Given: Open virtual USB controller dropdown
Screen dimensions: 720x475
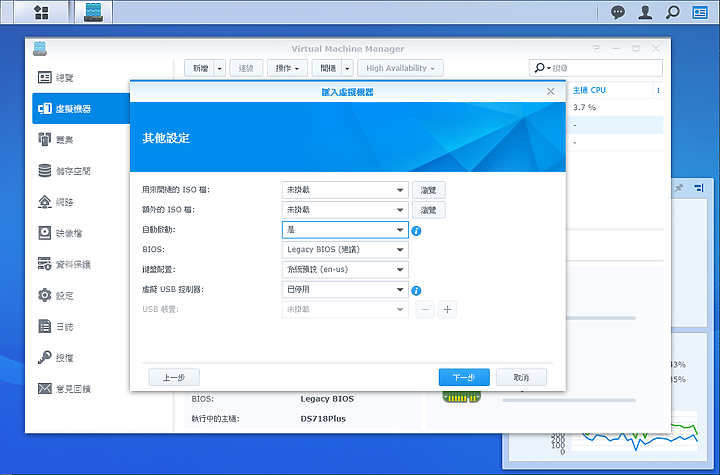Looking at the screenshot, I should point(345,289).
